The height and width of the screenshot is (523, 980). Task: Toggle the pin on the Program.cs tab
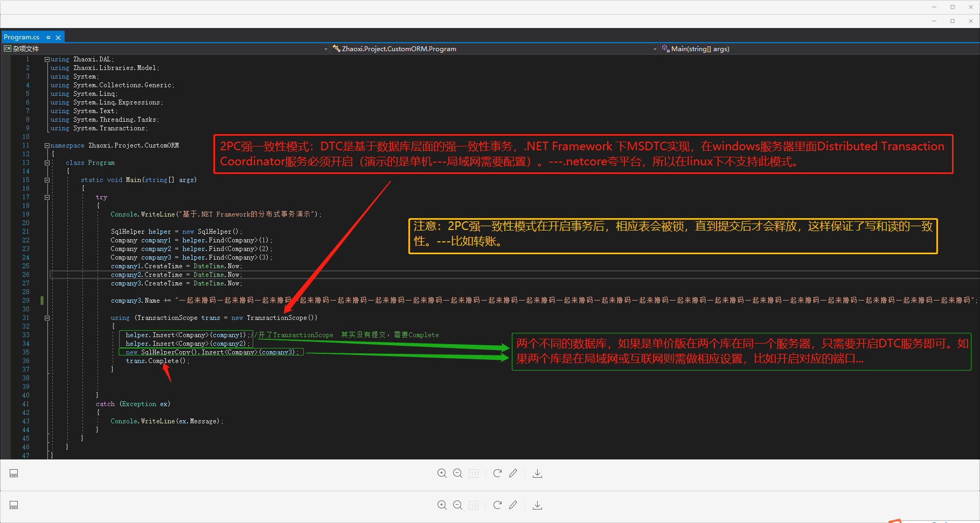point(48,37)
